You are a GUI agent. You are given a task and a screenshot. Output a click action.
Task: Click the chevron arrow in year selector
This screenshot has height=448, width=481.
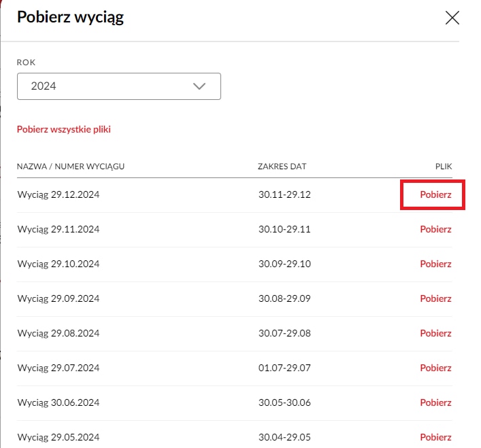(199, 86)
